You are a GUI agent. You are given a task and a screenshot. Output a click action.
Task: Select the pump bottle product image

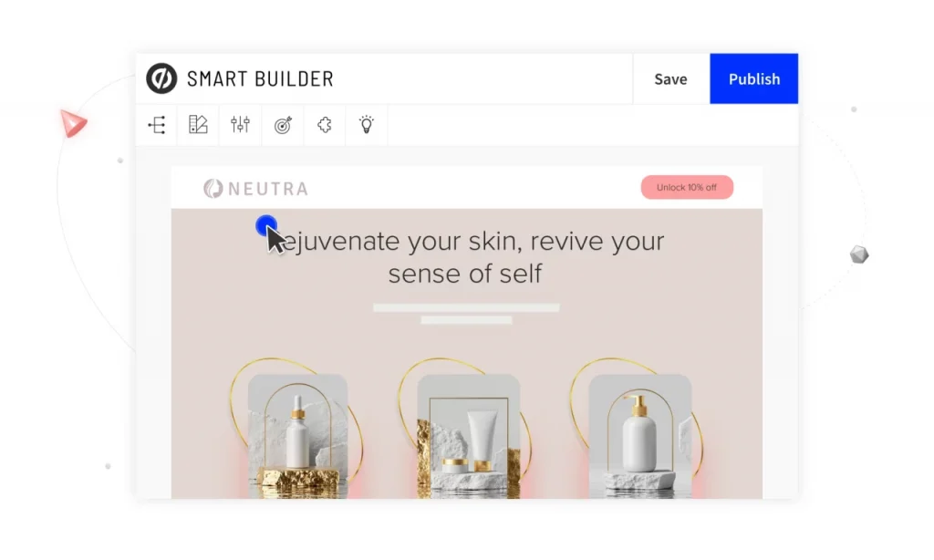[x=639, y=436]
